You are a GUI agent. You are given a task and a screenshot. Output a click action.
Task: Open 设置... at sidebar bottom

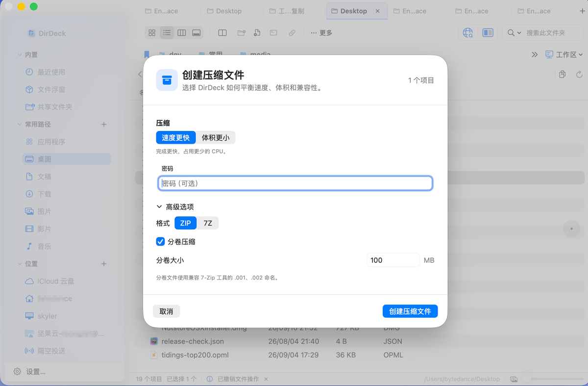[x=30, y=372]
